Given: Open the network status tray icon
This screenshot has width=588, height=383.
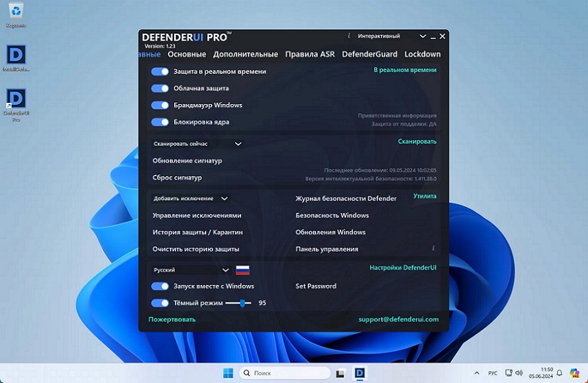Looking at the screenshot, I should 509,373.
